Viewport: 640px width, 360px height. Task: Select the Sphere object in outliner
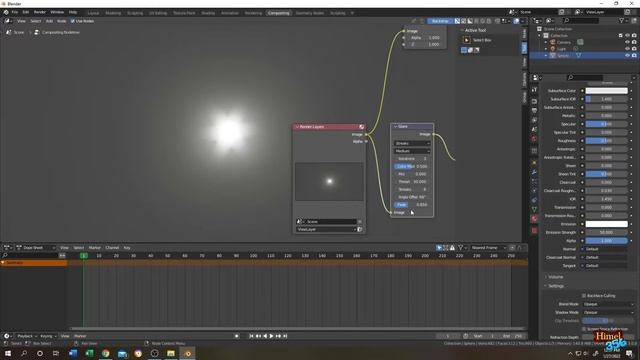(x=563, y=55)
